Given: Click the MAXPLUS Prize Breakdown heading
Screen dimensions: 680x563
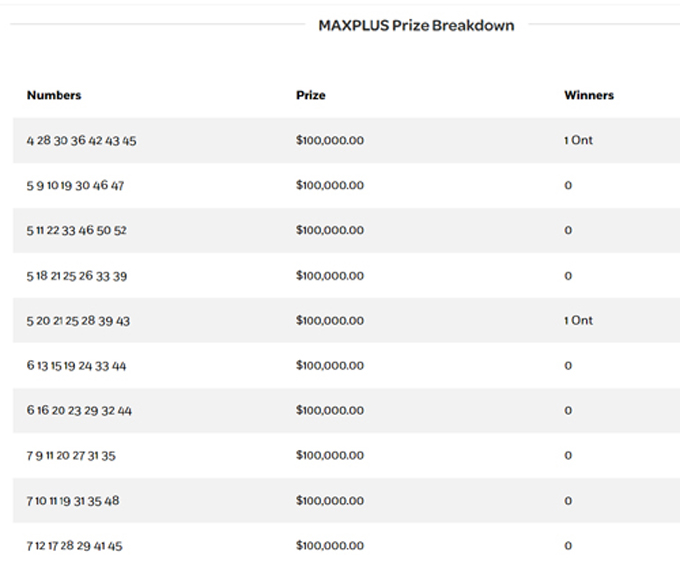Looking at the screenshot, I should click(416, 25).
